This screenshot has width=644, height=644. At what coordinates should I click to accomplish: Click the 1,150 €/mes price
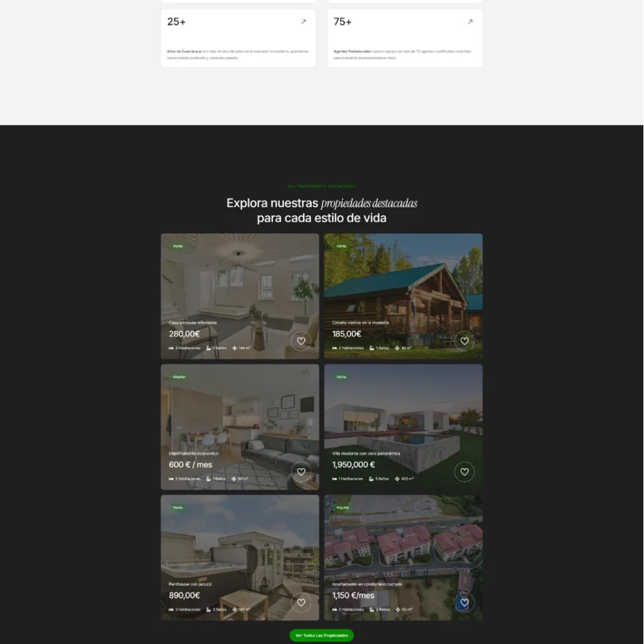click(x=353, y=596)
